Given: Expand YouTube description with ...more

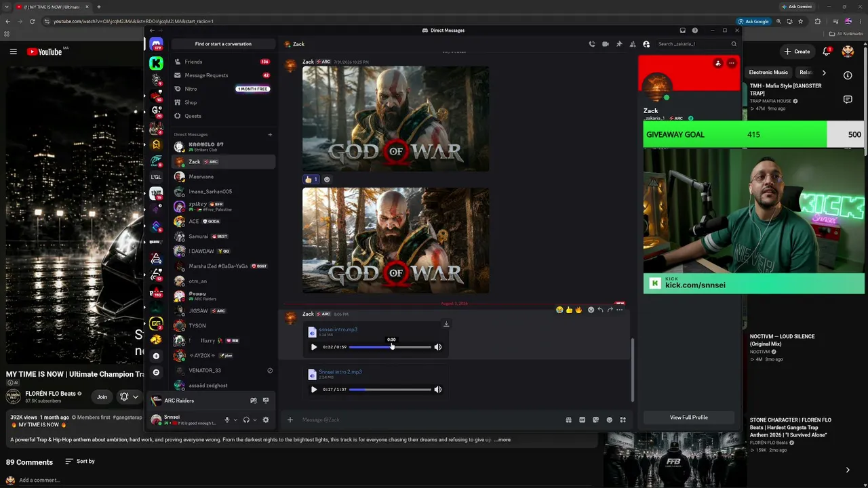Looking at the screenshot, I should point(502,440).
